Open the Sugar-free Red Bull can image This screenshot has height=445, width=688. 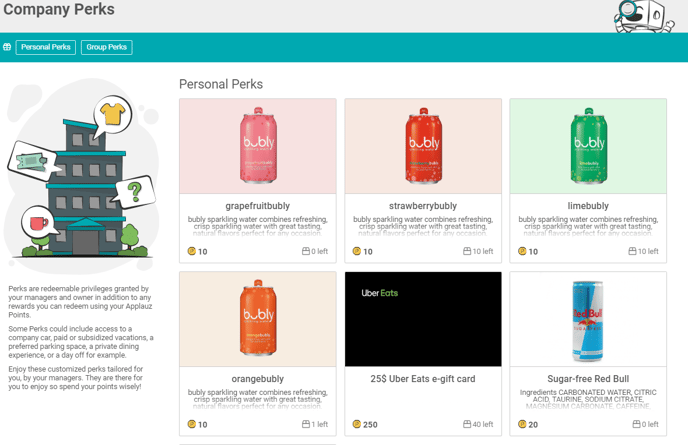click(588, 319)
